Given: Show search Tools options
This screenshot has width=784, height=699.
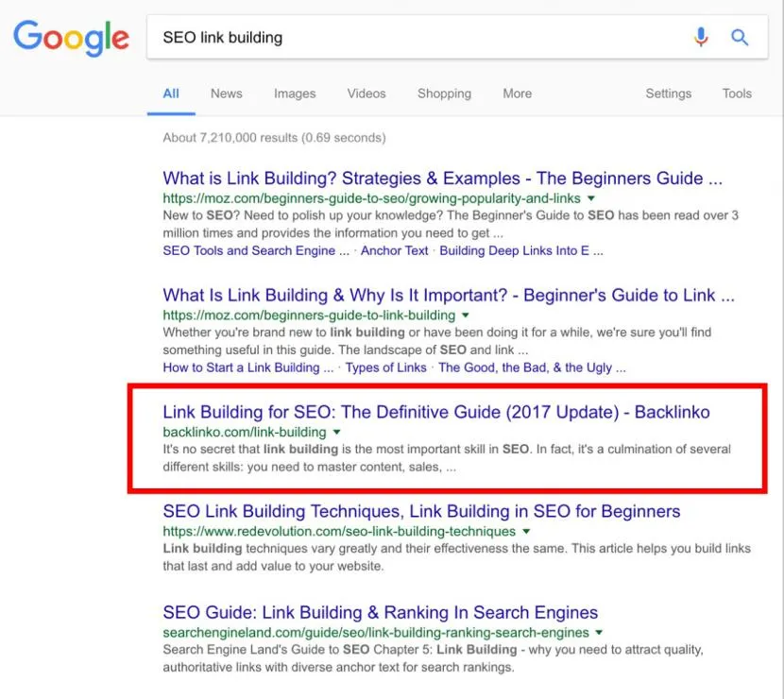Looking at the screenshot, I should pos(737,94).
